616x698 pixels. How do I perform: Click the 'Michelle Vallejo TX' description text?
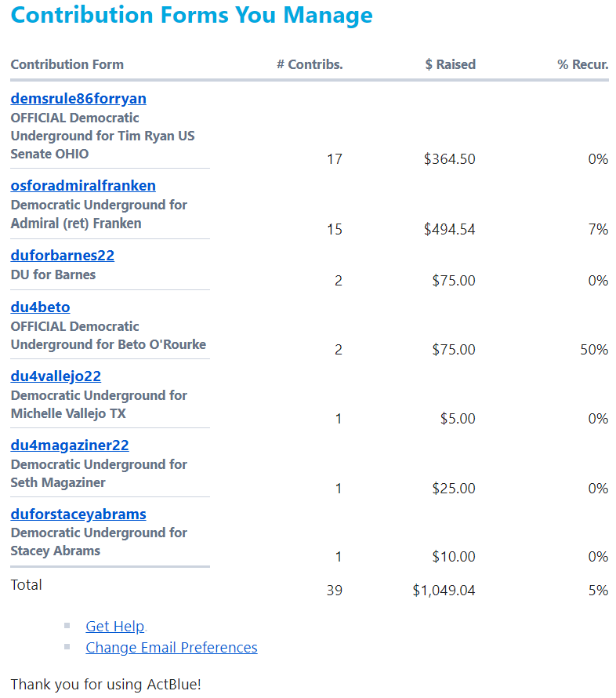pyautogui.click(x=68, y=413)
